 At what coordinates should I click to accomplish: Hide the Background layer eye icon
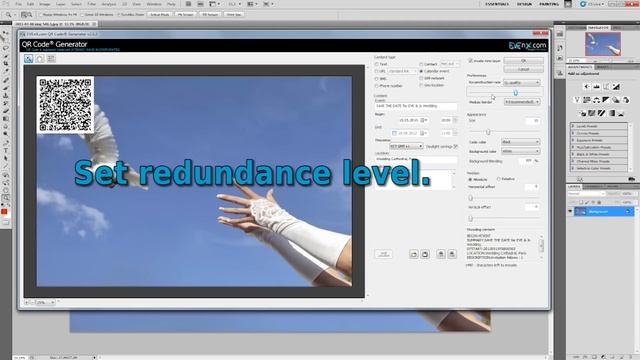pos(570,211)
